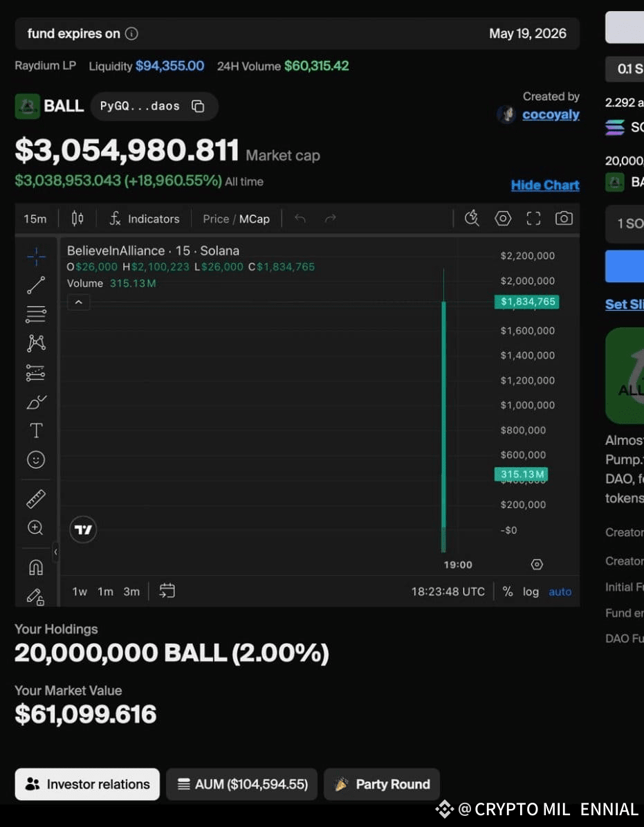Open price scale settings gear icon
644x827 pixels.
(537, 565)
